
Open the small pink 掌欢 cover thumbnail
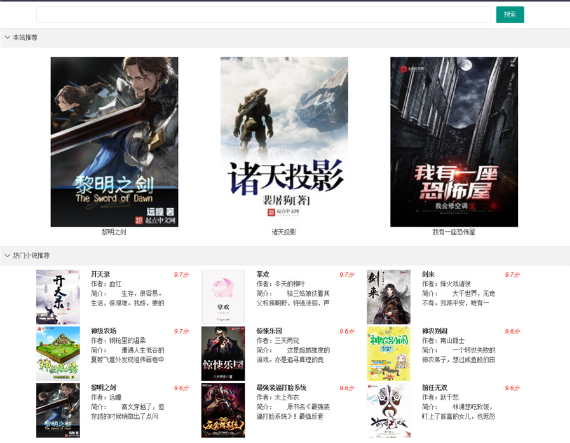coord(223,297)
